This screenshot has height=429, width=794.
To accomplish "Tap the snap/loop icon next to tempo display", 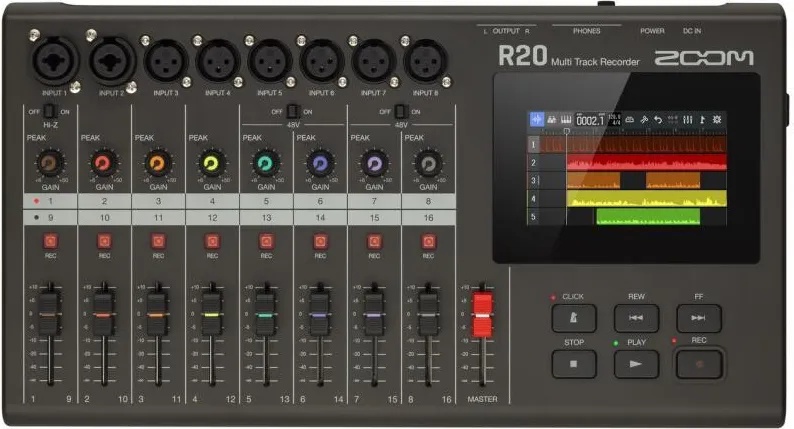I will (629, 120).
